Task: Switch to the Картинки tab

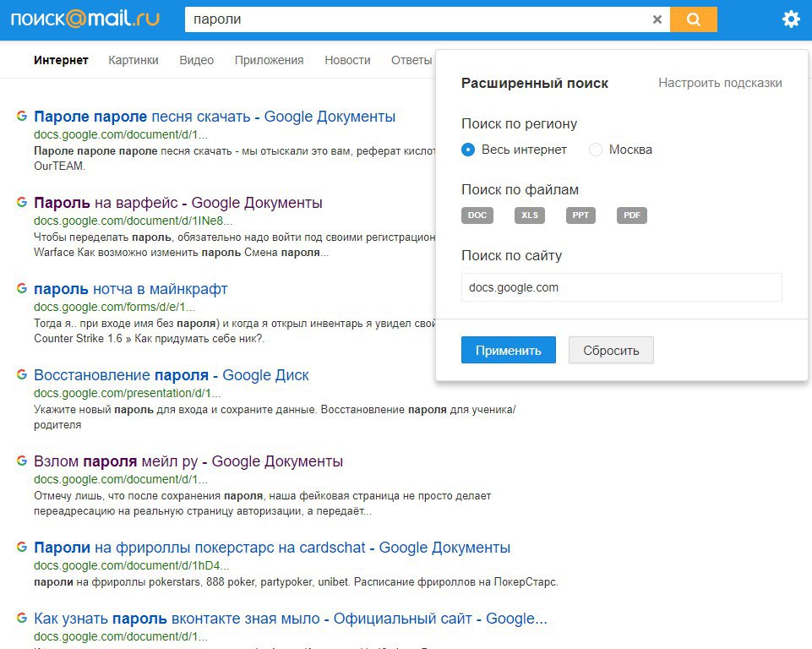Action: point(134,60)
